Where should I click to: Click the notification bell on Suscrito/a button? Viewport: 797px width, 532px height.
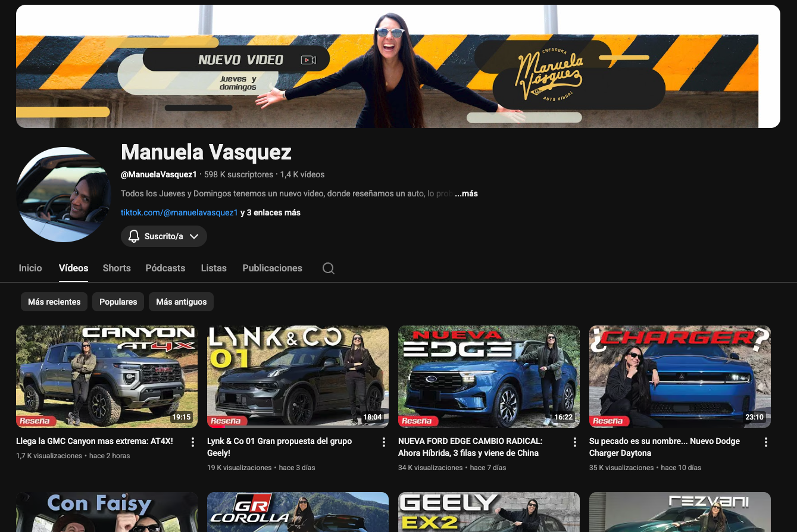134,236
